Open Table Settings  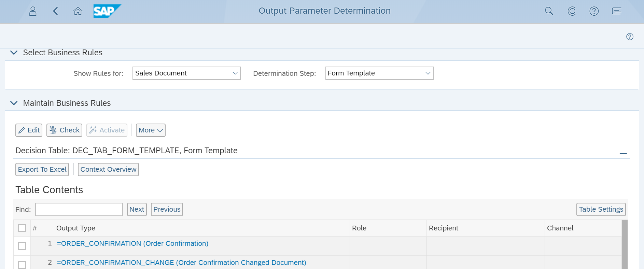(x=601, y=209)
